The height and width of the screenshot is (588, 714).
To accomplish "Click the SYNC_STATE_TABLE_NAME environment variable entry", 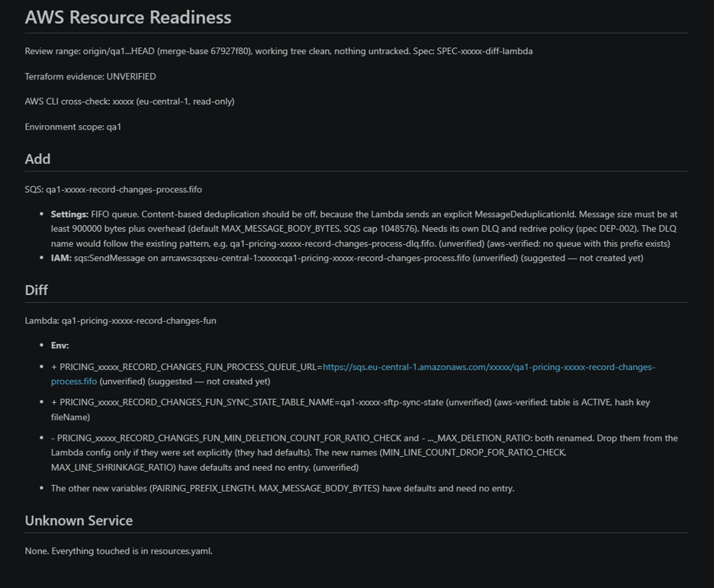I will click(350, 410).
